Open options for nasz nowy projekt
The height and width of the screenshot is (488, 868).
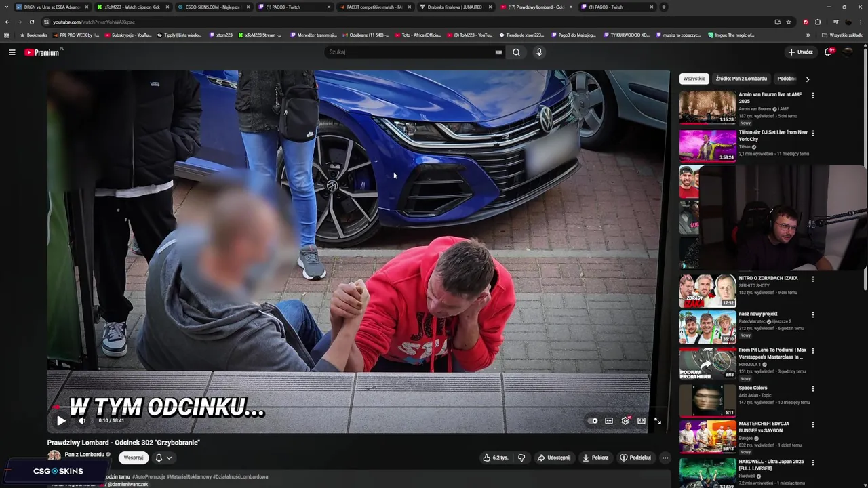(x=812, y=315)
